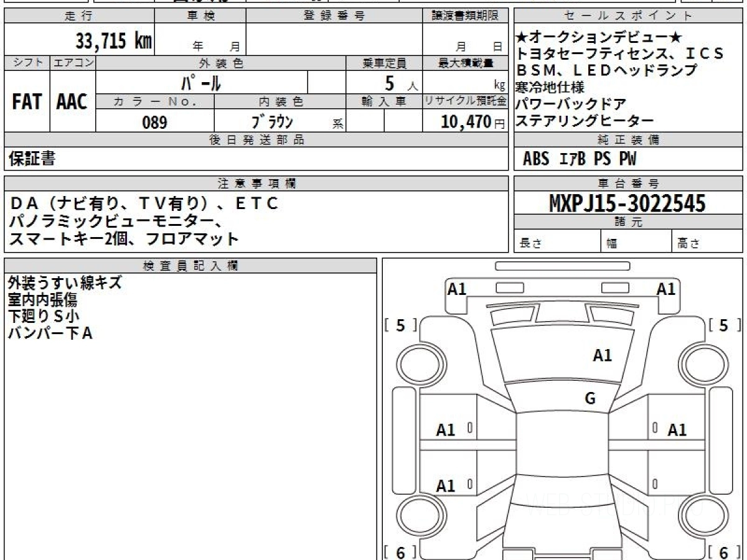This screenshot has height=560, width=747.
Task: Select the FAT transmission value
Action: click(x=27, y=101)
